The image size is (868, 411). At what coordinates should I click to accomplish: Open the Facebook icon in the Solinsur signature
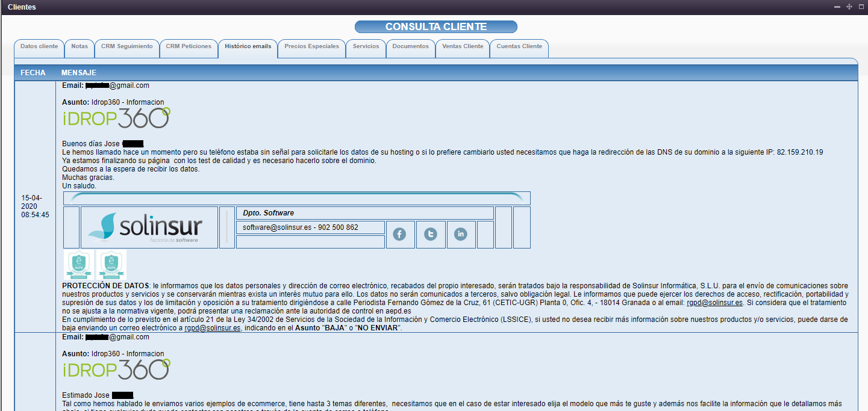pos(399,235)
